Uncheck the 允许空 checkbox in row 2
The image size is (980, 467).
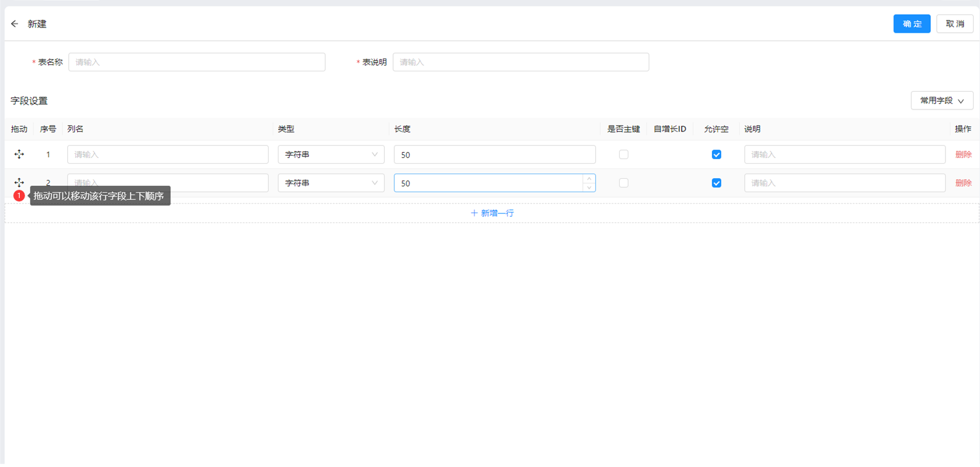pos(716,183)
